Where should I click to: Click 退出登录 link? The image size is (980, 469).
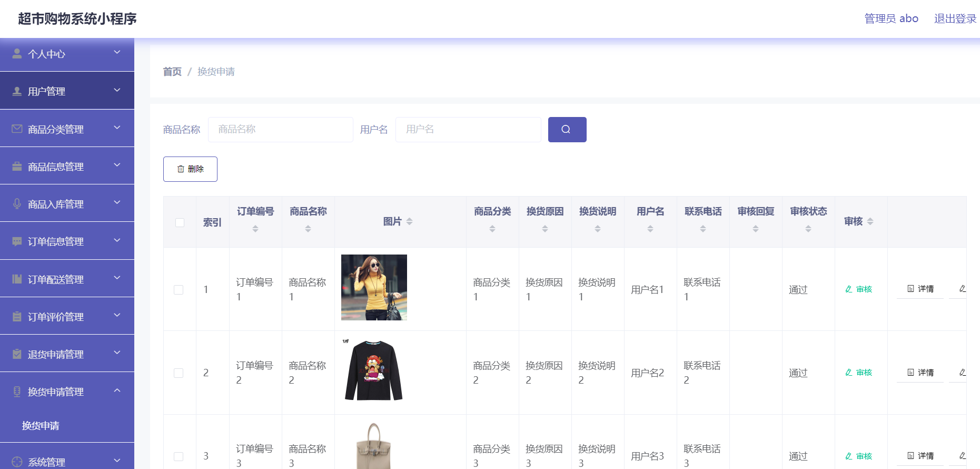pos(955,18)
